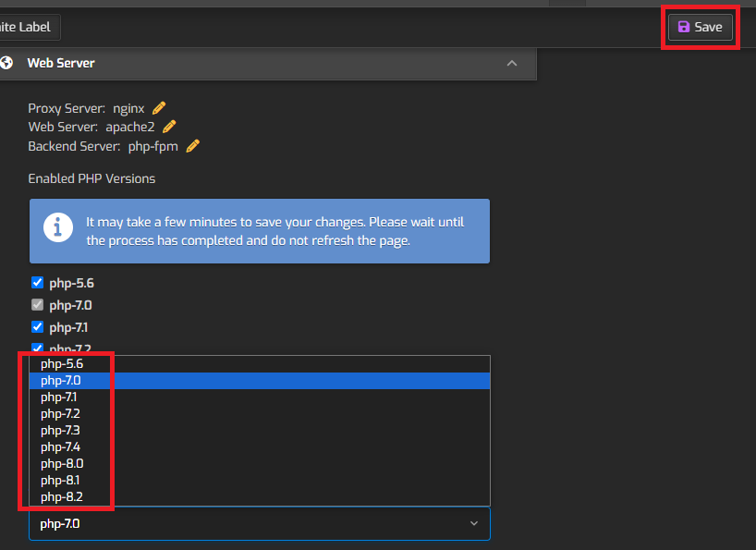
Task: Edit the php-fpm backend server setting
Action: 192,145
